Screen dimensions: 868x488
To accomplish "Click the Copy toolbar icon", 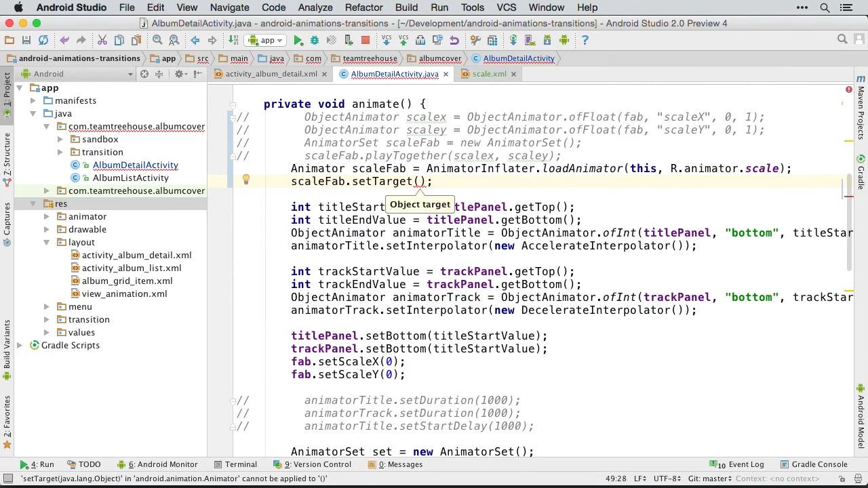I will coord(119,40).
